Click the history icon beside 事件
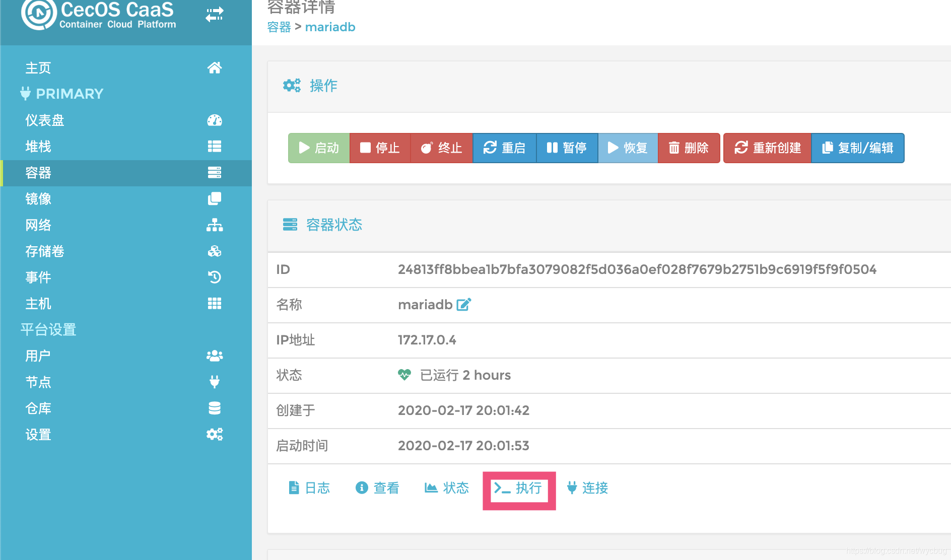 (x=215, y=277)
